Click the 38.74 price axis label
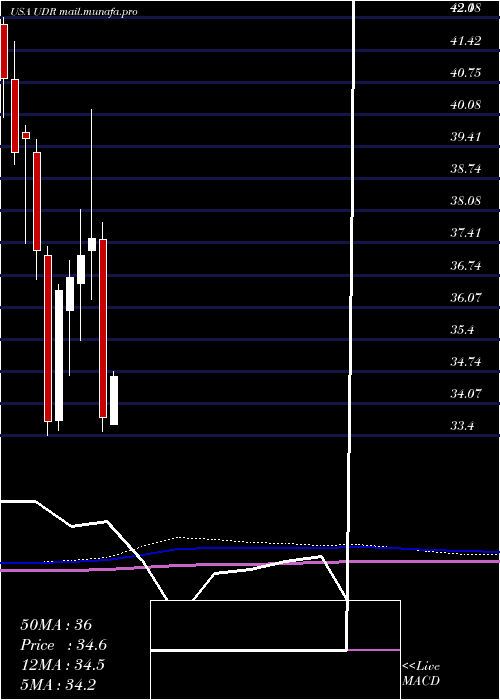Image resolution: width=500 pixels, height=700 pixels. (466, 169)
